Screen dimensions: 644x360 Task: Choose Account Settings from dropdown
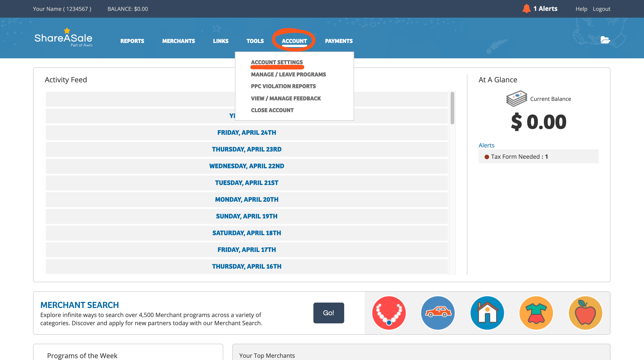click(x=277, y=62)
